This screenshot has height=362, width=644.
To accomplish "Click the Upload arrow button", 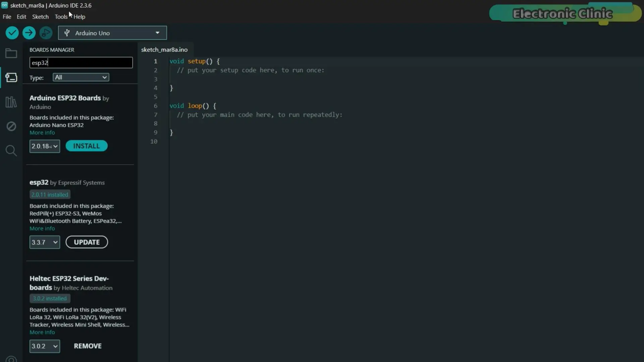I will 29,33.
